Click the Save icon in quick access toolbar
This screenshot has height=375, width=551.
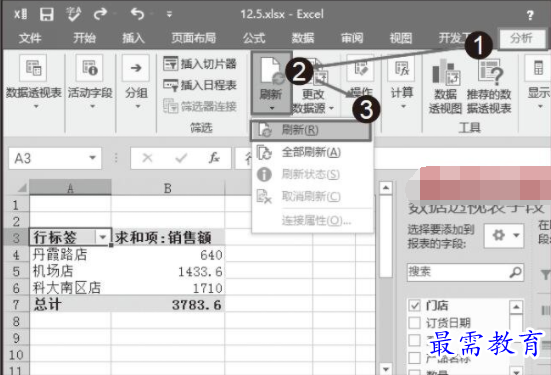[x=46, y=14]
